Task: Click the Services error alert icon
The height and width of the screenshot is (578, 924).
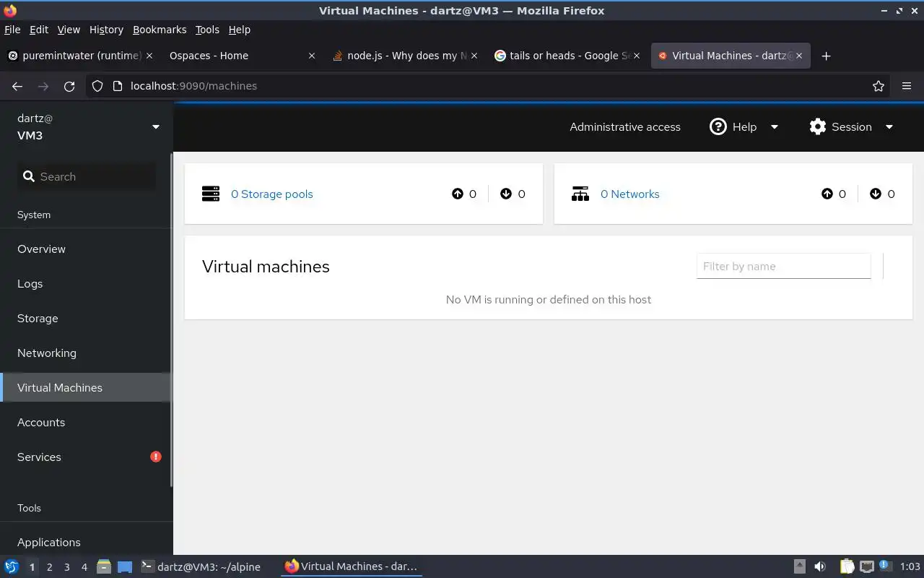Action: 156,457
